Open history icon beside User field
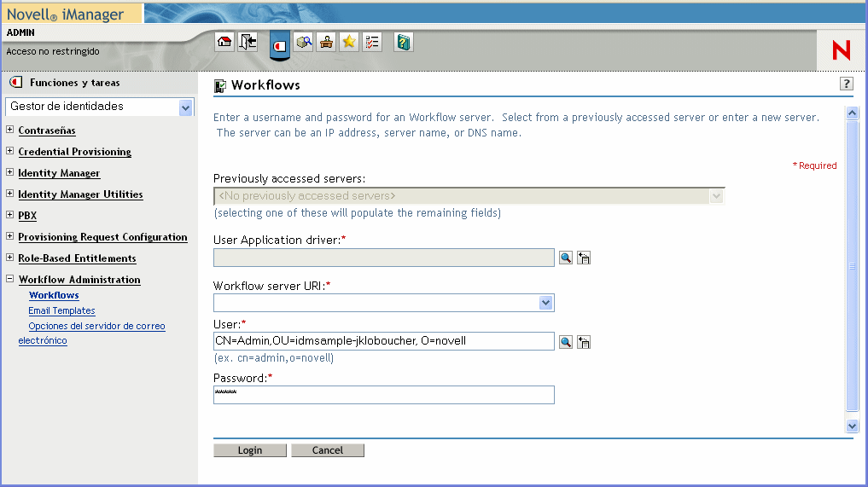868x487 pixels. [584, 342]
